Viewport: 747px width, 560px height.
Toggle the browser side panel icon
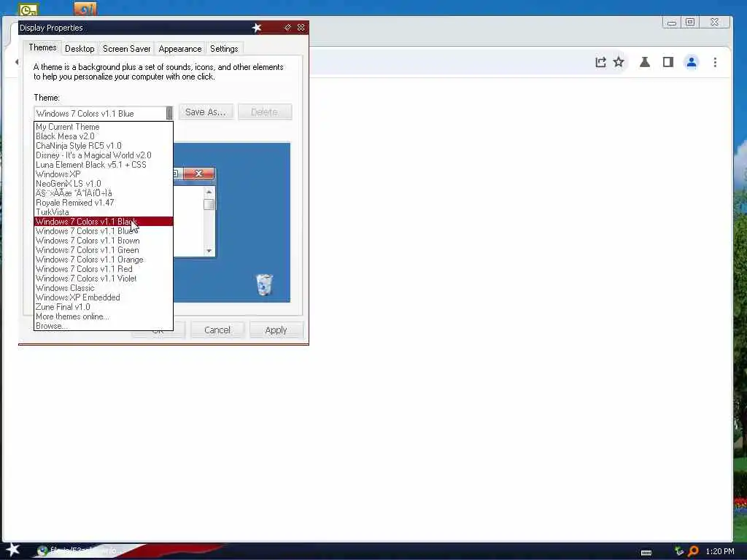coord(668,62)
